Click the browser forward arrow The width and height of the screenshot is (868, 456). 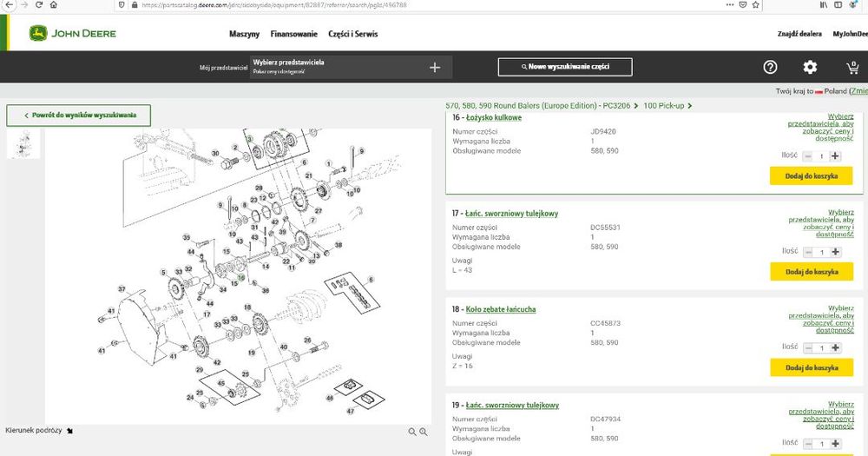point(23,4)
